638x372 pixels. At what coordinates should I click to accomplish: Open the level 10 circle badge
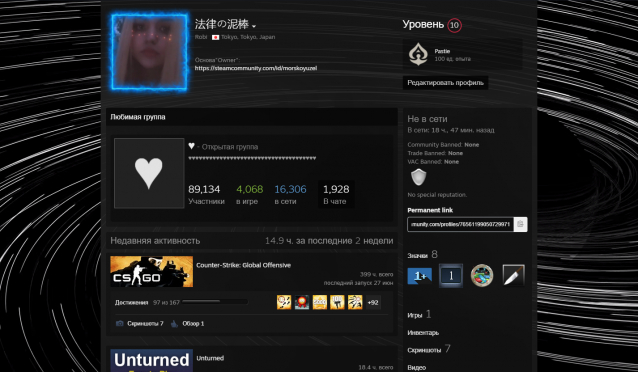click(454, 25)
